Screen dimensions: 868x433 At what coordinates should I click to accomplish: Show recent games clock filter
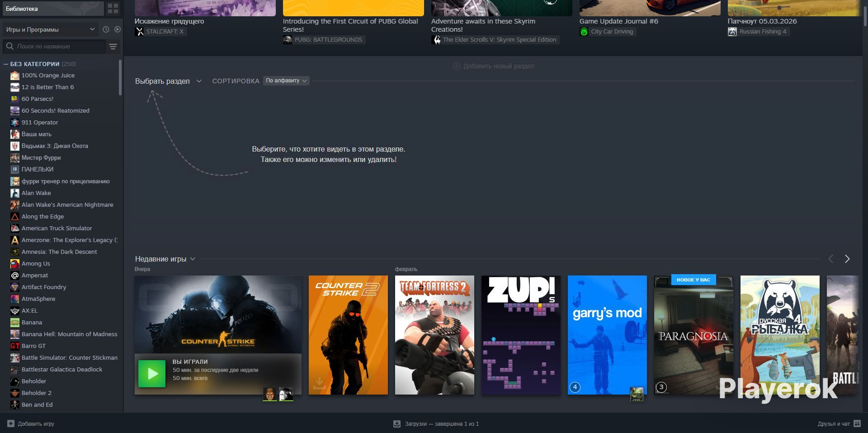[x=106, y=29]
